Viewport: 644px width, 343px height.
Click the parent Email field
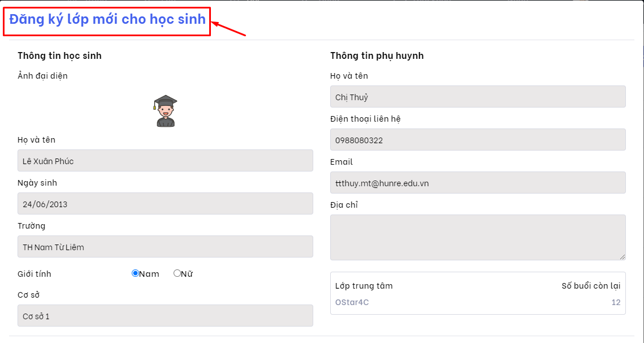click(478, 183)
